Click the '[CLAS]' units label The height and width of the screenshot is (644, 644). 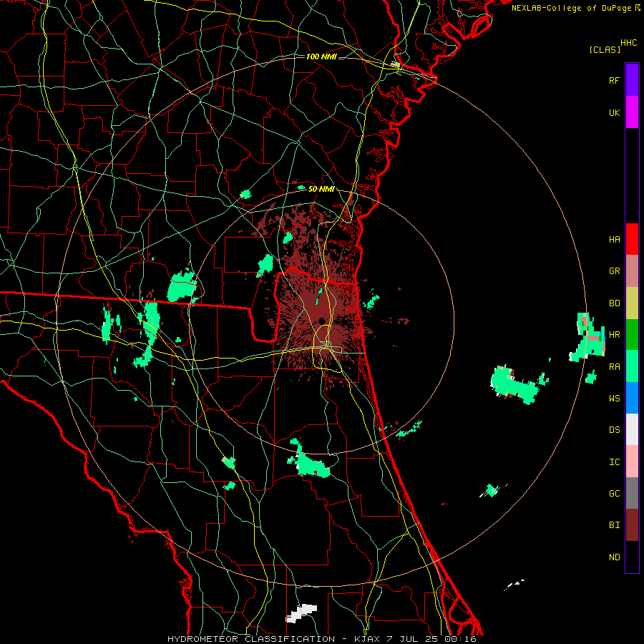[x=605, y=50]
